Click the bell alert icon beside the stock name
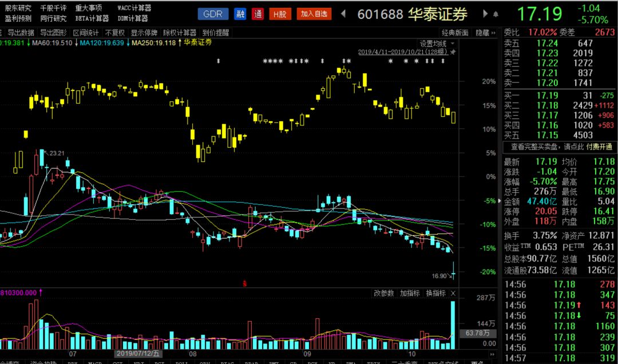The image size is (618, 364). pyautogui.click(x=496, y=14)
